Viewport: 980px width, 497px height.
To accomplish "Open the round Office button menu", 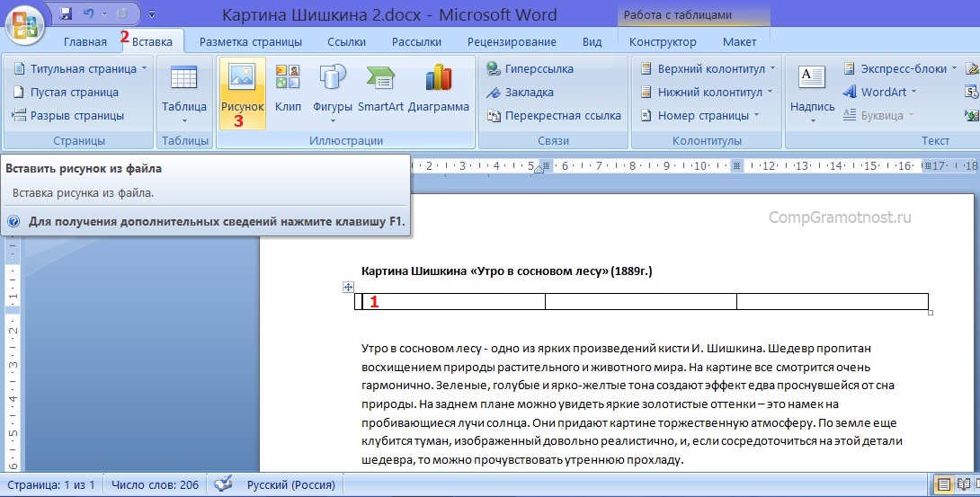I will (x=24, y=26).
